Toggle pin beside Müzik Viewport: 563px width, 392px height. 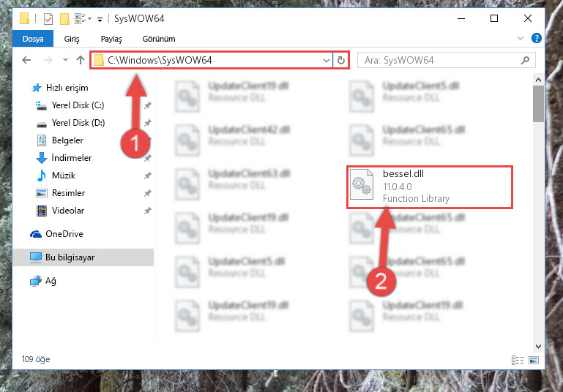(148, 176)
